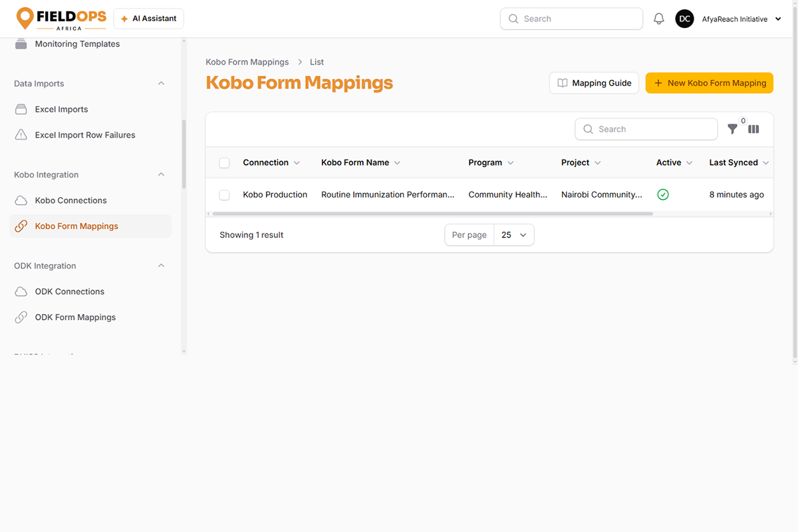Click the New Kobo Form Mapping button

pyautogui.click(x=710, y=83)
